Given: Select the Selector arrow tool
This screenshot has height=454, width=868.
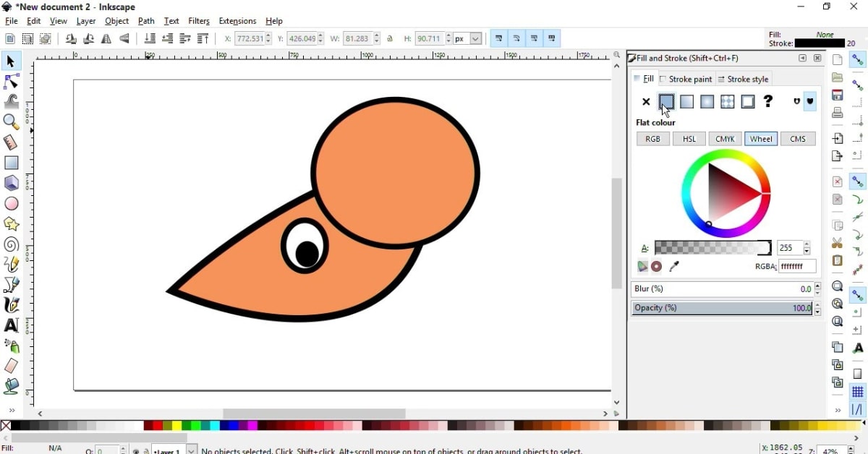Looking at the screenshot, I should pyautogui.click(x=11, y=61).
